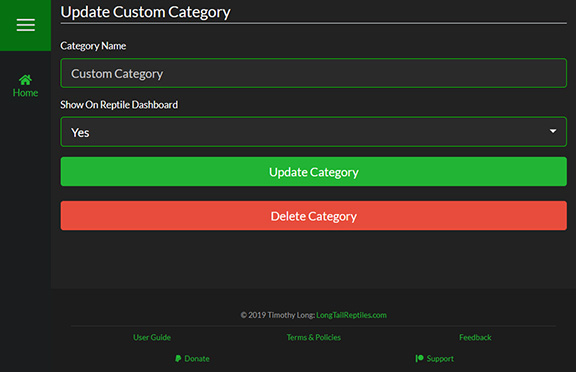This screenshot has width=576, height=372.
Task: Focus the Category Name input field
Action: pos(313,73)
